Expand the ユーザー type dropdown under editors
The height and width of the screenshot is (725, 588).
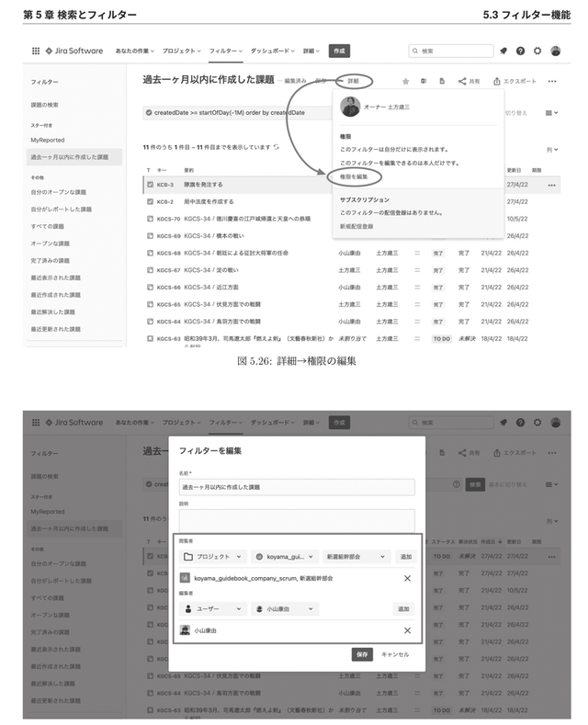[x=213, y=608]
